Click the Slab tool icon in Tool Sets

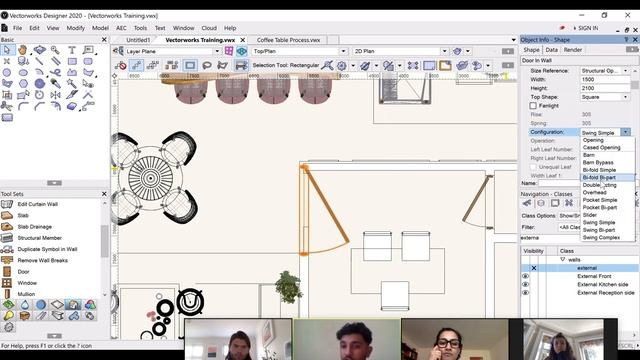7,215
